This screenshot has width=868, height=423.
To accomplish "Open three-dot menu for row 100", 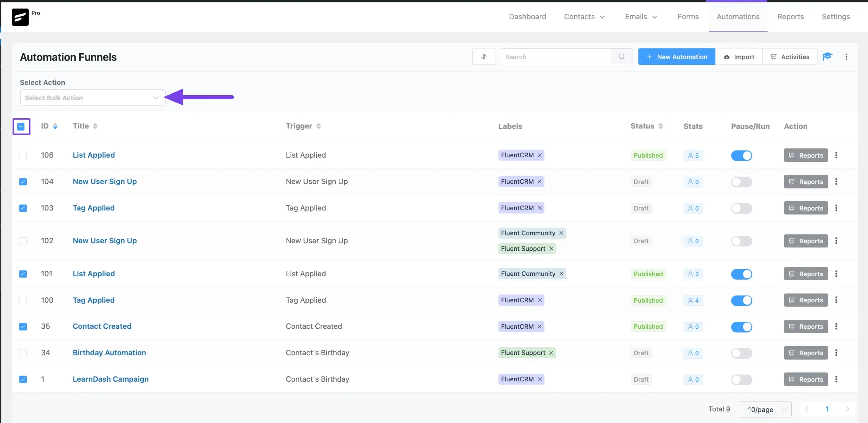I will 836,300.
